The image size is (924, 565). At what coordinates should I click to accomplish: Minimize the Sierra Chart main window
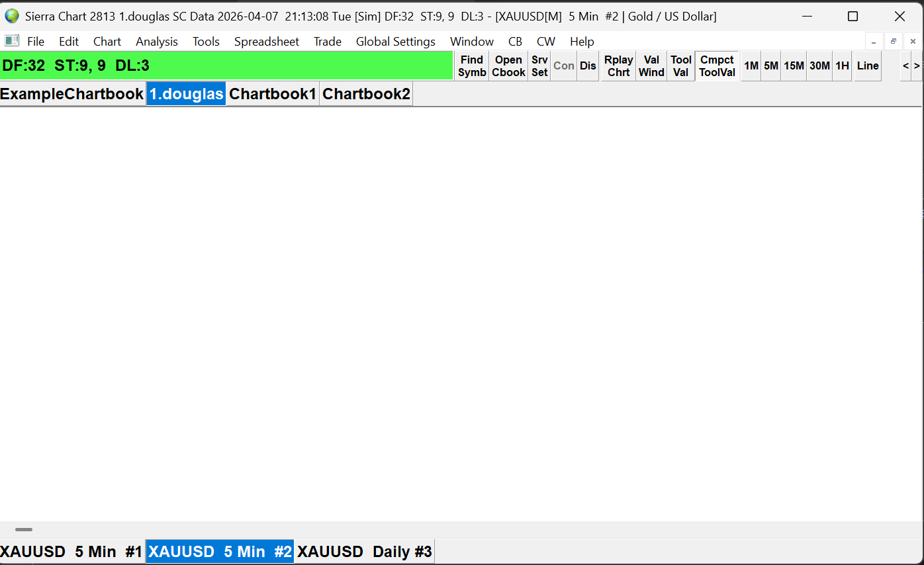[807, 16]
